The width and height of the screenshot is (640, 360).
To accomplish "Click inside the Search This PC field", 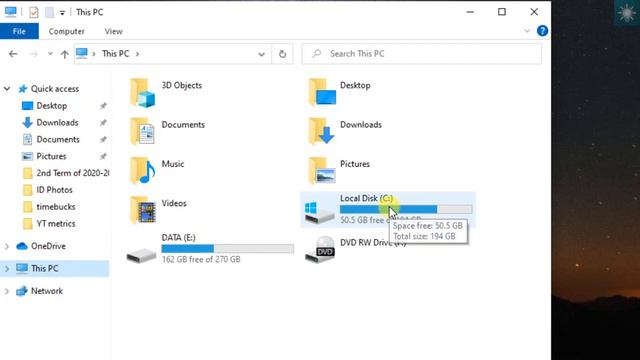I will pos(422,54).
